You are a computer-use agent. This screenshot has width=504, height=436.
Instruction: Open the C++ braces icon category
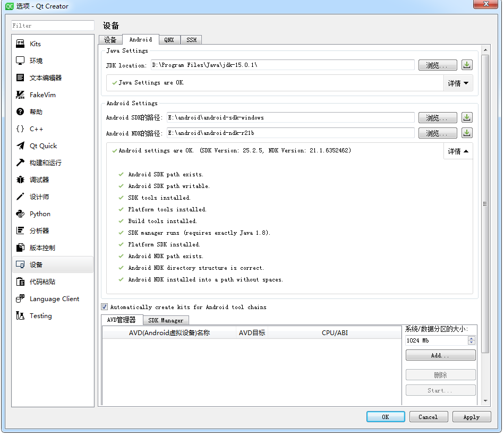click(20, 129)
